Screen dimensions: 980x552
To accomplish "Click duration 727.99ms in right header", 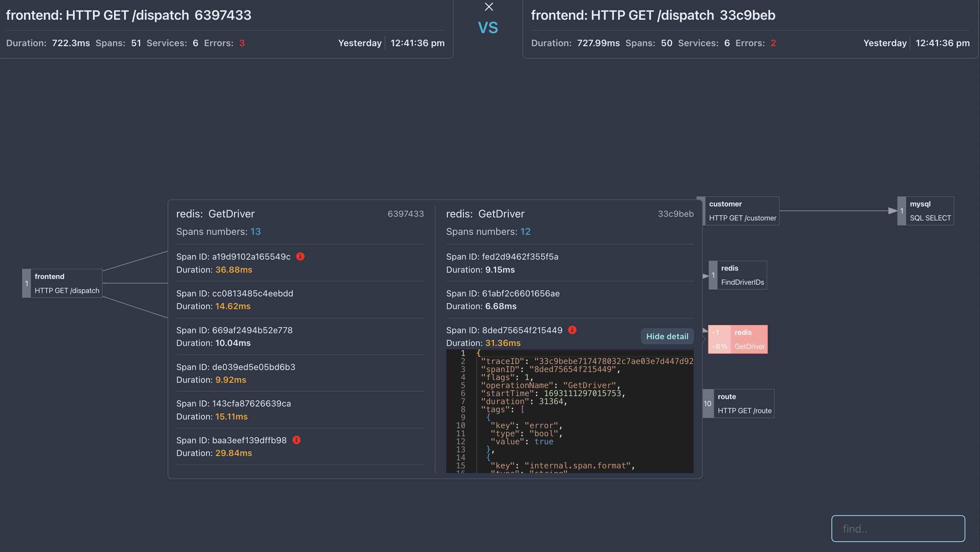I will coord(598,43).
